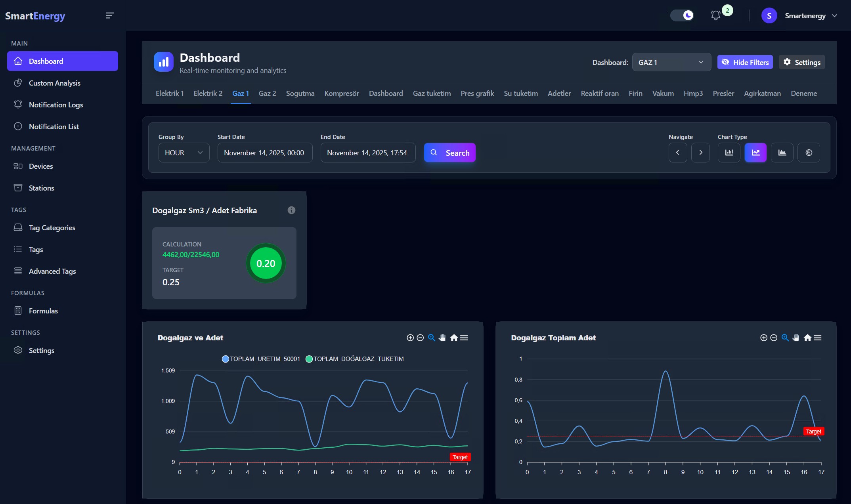Toggle TOPLAM_DOĞALGAZ_TÜKETİM series visibility
Image resolution: width=851 pixels, height=504 pixels.
pyautogui.click(x=355, y=359)
